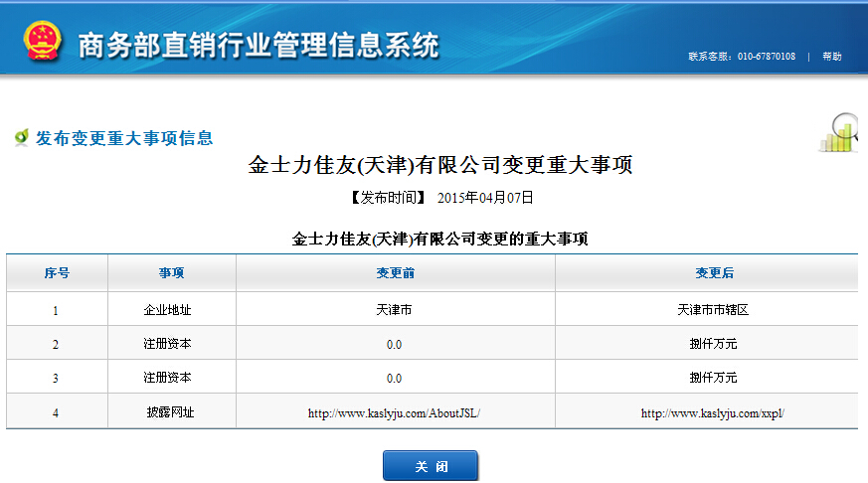
Task: Select the 披露网址 item cell
Action: click(170, 412)
